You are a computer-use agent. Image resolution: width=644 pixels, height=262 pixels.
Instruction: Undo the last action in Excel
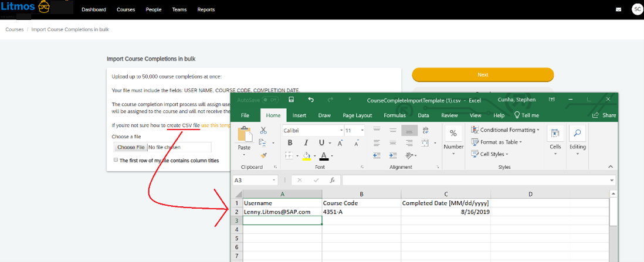tap(311, 100)
